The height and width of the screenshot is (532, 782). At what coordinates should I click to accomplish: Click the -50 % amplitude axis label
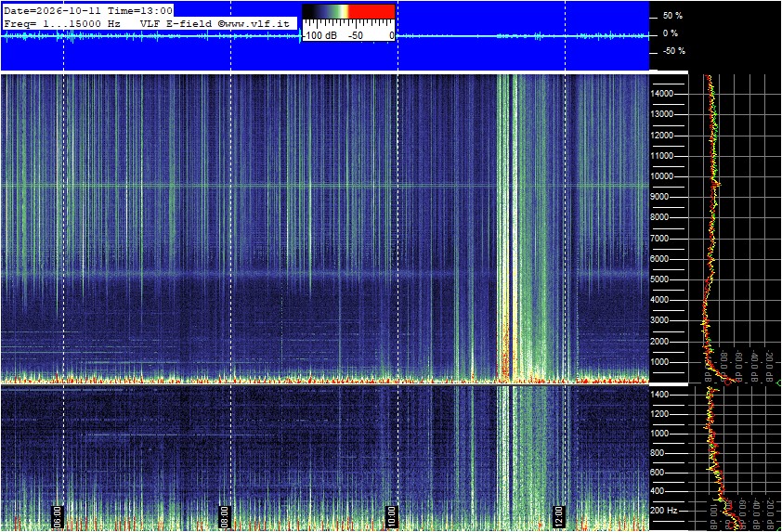(673, 51)
